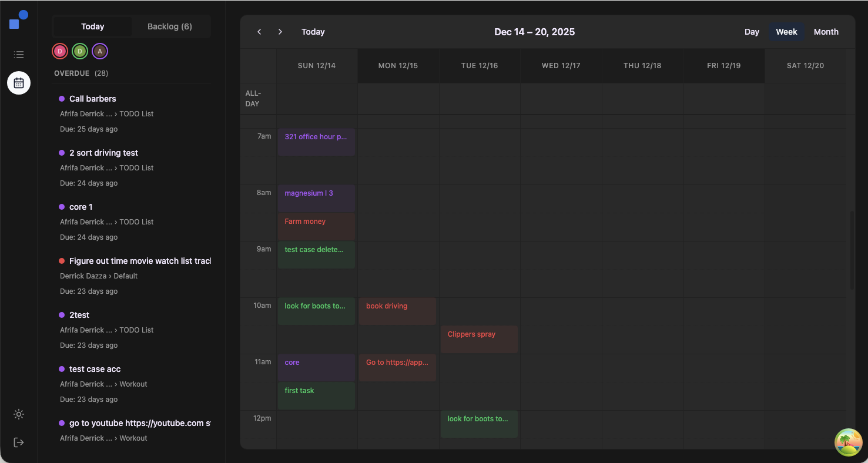868x463 pixels.
Task: Click the tropical island icon at bottom right
Action: click(848, 442)
